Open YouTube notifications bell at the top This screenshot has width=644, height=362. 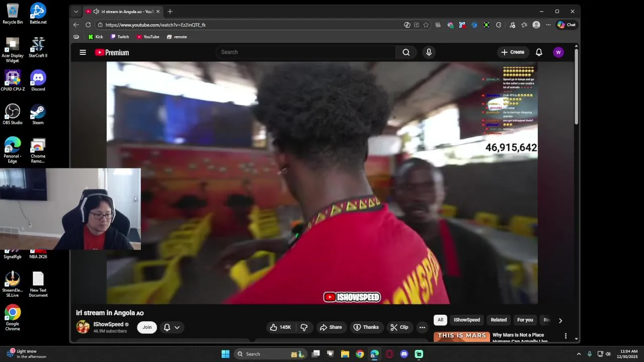tap(539, 52)
